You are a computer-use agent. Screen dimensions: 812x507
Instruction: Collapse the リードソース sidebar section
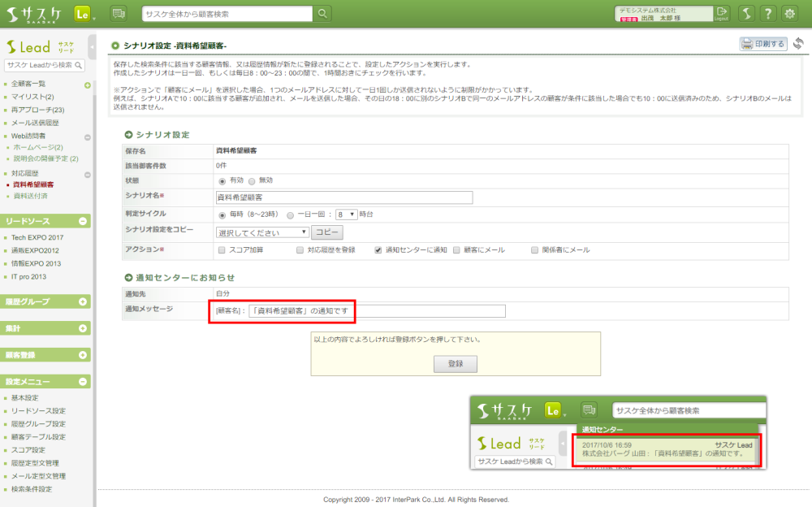(83, 221)
